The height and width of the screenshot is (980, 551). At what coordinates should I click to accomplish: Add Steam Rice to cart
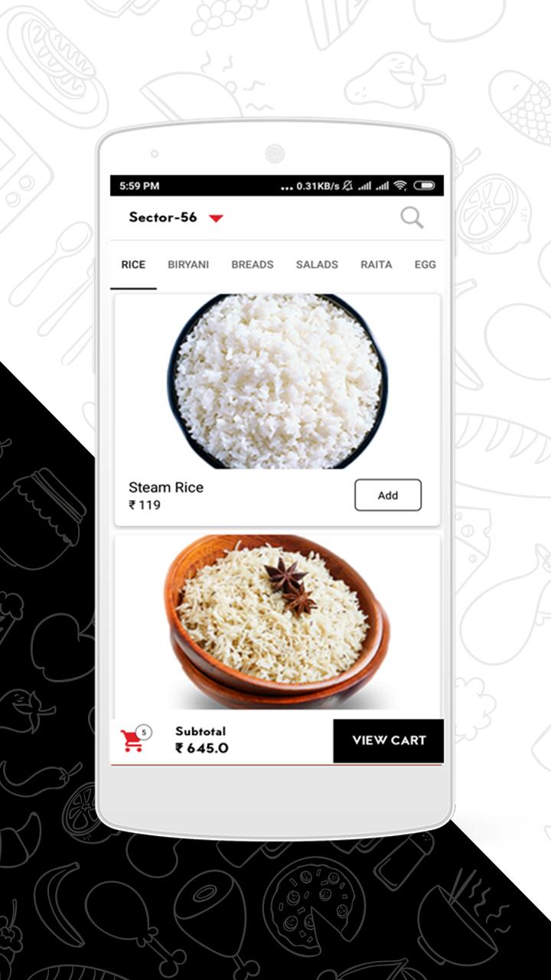(x=388, y=495)
